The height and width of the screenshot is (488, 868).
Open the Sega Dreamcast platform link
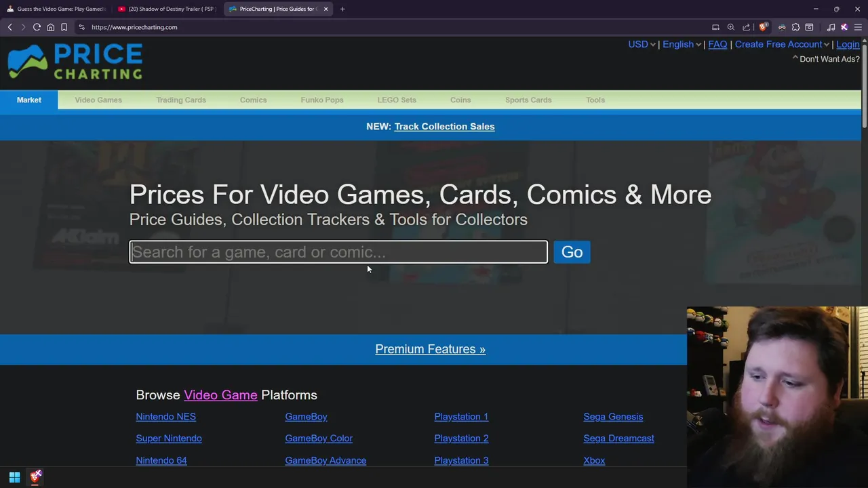tap(618, 439)
